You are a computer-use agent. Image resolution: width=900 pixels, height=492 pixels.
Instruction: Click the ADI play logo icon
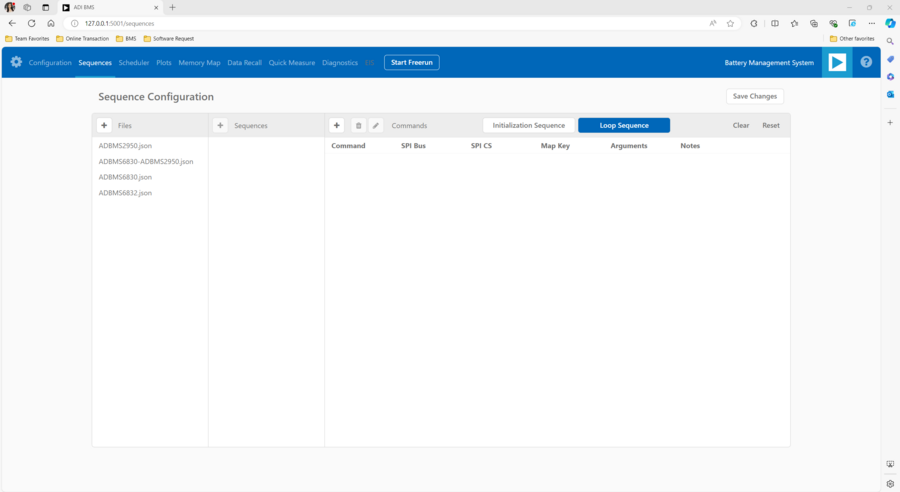coord(837,62)
